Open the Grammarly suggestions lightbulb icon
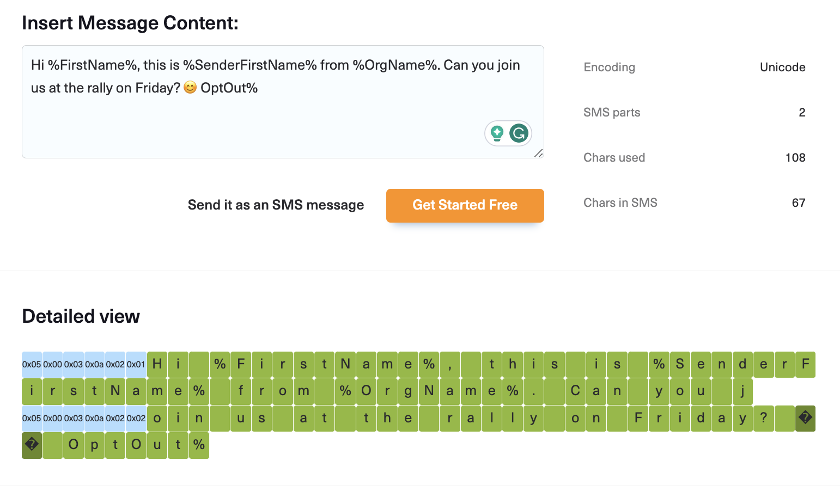 497,133
